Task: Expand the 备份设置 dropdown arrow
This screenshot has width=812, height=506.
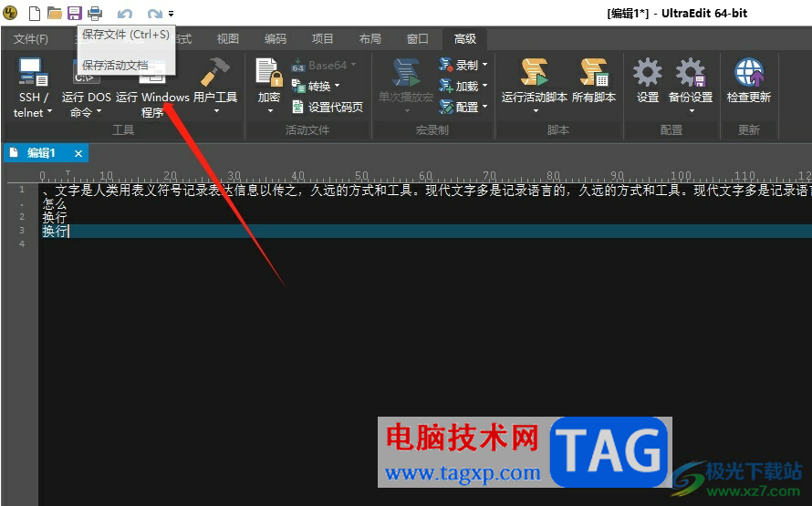Action: click(692, 111)
